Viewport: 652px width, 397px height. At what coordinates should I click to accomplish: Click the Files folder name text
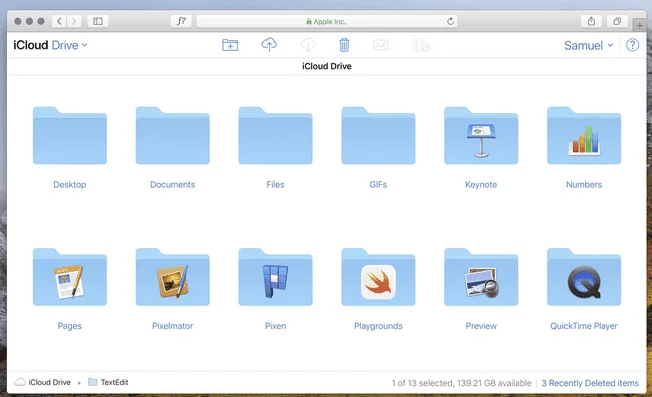tap(275, 185)
